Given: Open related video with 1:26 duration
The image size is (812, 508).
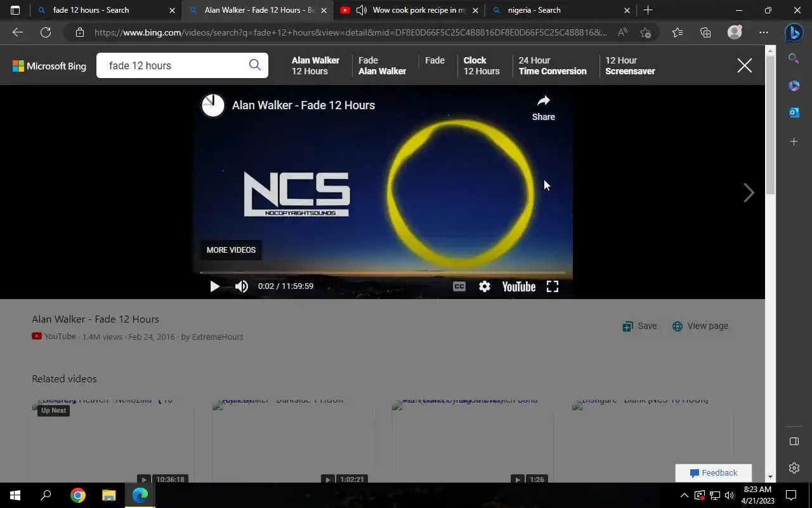Looking at the screenshot, I should point(473,441).
